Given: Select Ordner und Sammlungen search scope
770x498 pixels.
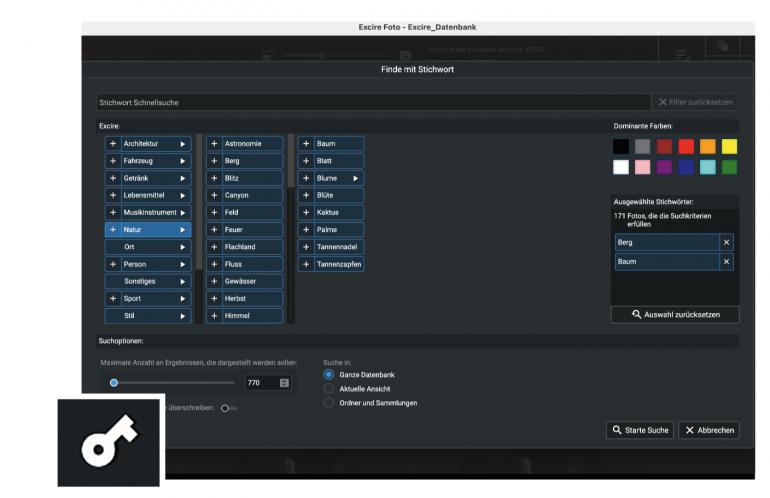Looking at the screenshot, I should tap(329, 403).
